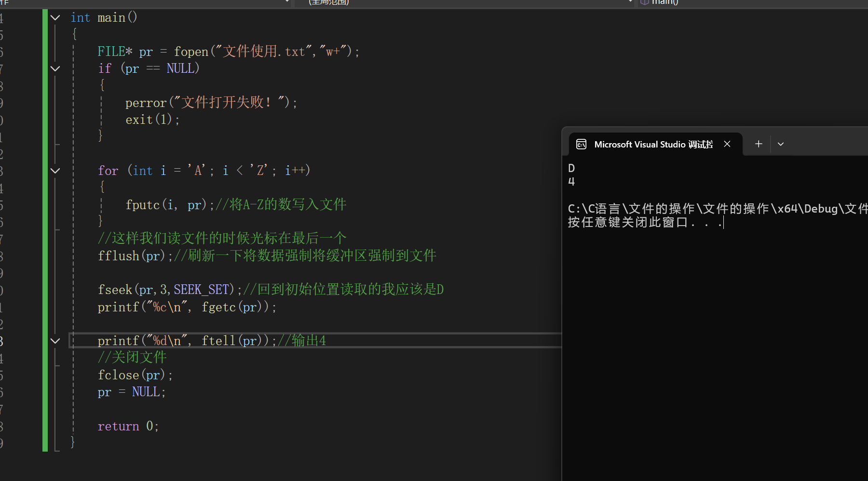Collapse the for loop code block
The image size is (868, 481).
pos(55,171)
